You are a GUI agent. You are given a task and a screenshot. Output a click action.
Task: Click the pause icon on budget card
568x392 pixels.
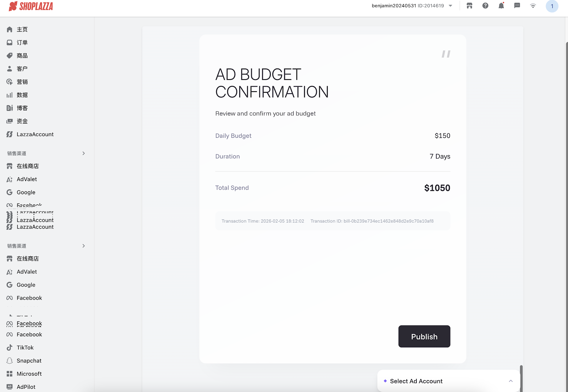(446, 54)
